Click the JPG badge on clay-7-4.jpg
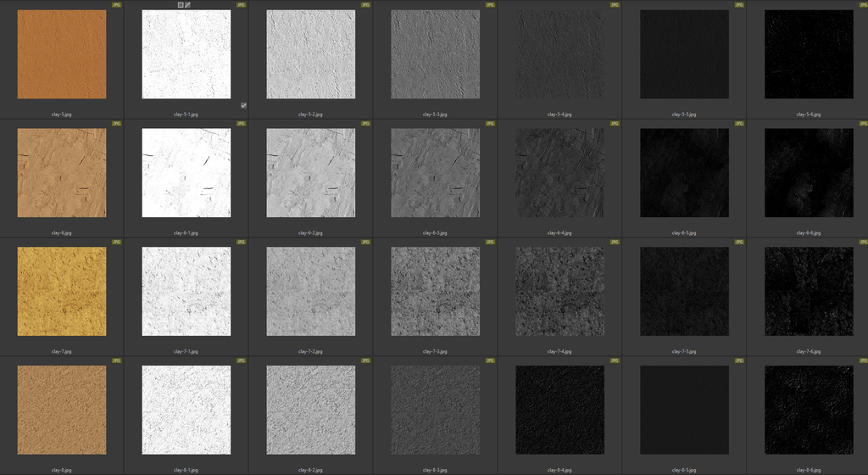This screenshot has height=475, width=868. coord(615,243)
